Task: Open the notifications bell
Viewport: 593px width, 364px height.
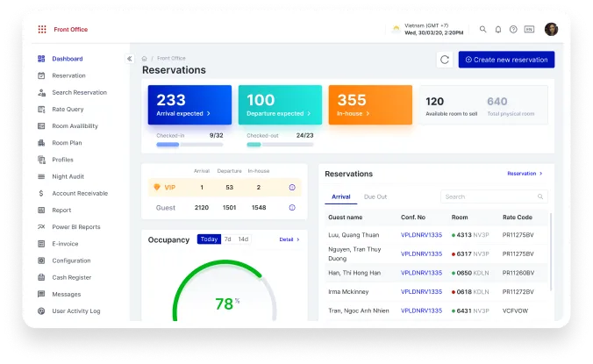Action: point(498,29)
